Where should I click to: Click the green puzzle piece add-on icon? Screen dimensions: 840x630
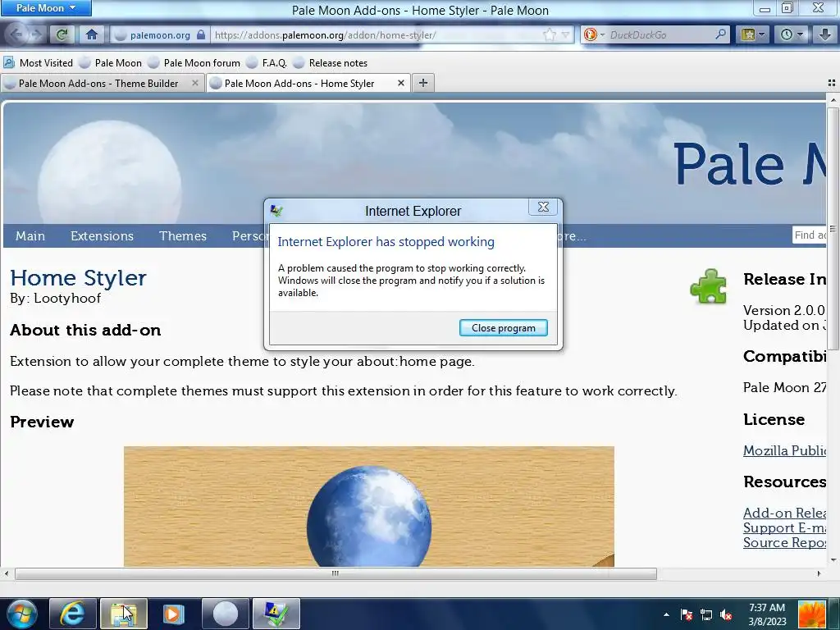708,286
